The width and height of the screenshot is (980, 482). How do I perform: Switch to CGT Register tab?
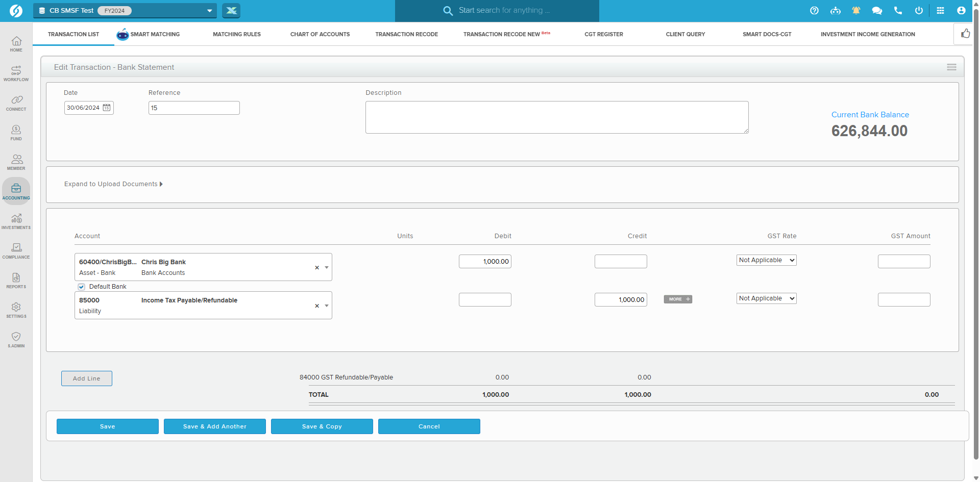604,34
